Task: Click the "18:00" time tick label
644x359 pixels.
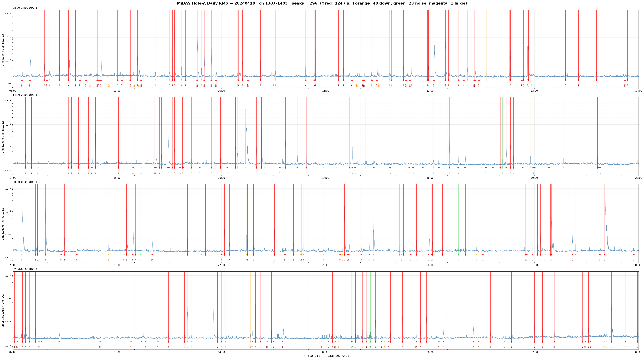Action: click(430, 178)
